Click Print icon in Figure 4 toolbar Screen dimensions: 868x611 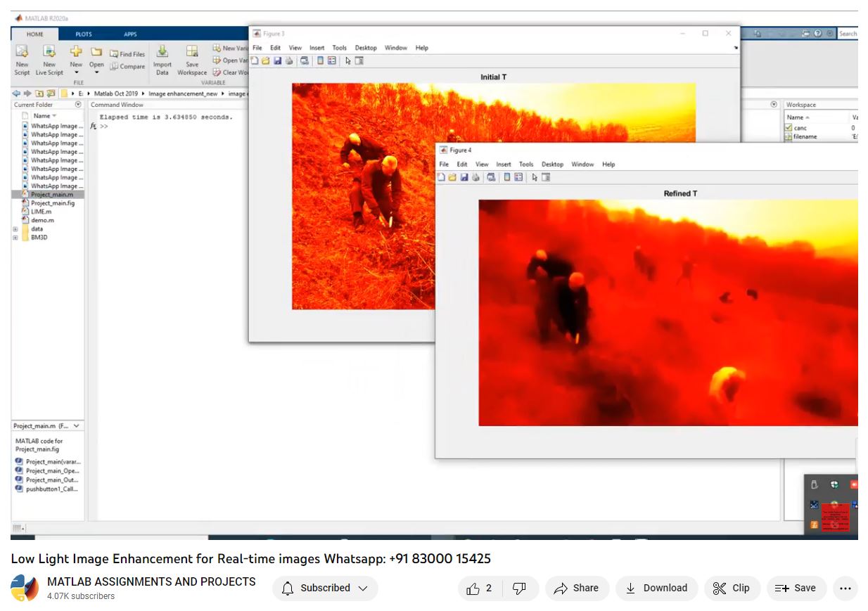(x=477, y=177)
